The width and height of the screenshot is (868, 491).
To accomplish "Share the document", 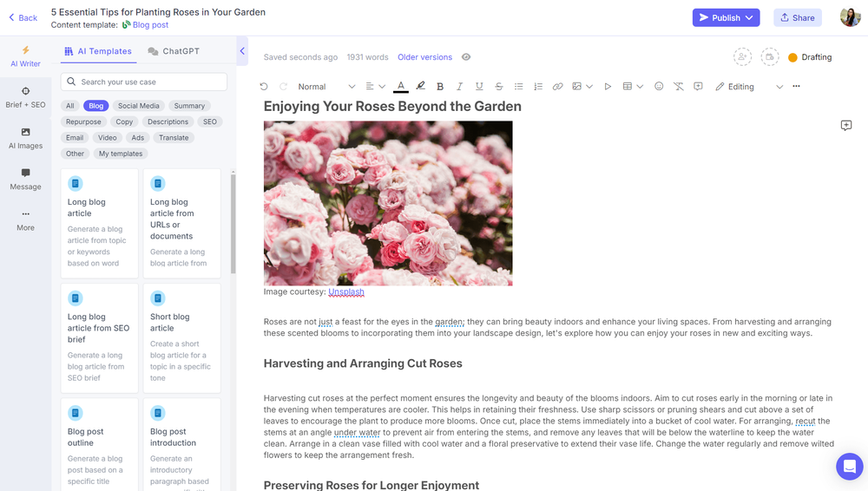I will (797, 17).
